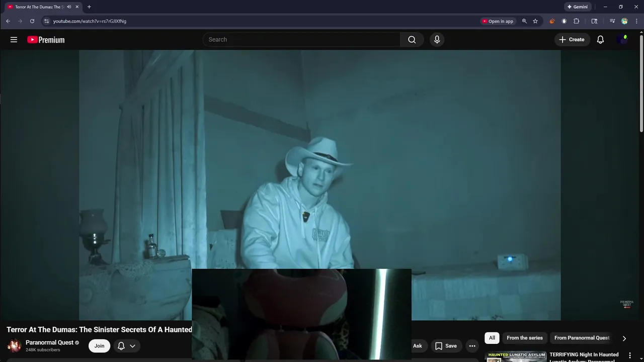Click the YouTube search magnifier button
This screenshot has height=362, width=644.
[x=412, y=40]
